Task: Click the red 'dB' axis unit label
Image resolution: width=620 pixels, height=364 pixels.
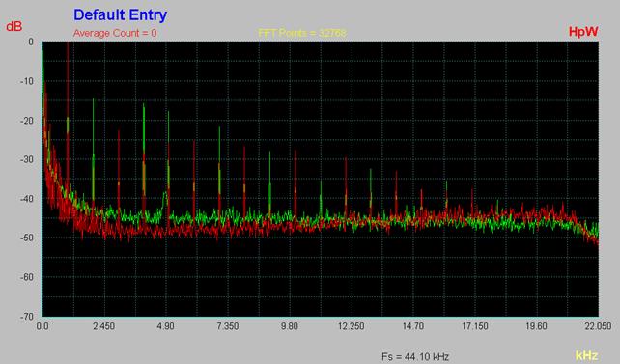Action: 14,27
